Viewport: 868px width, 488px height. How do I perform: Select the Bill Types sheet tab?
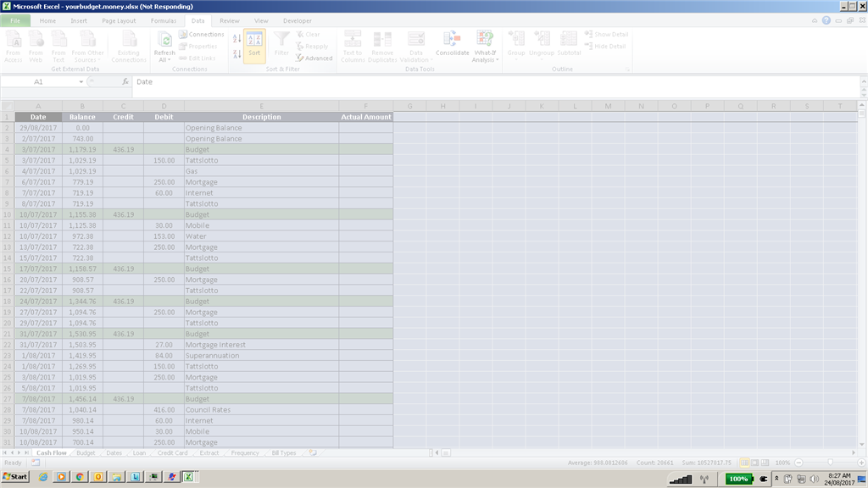[283, 453]
